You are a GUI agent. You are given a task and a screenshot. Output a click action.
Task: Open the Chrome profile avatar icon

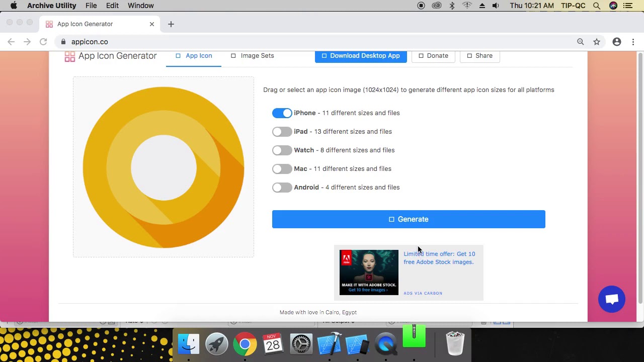tap(617, 42)
